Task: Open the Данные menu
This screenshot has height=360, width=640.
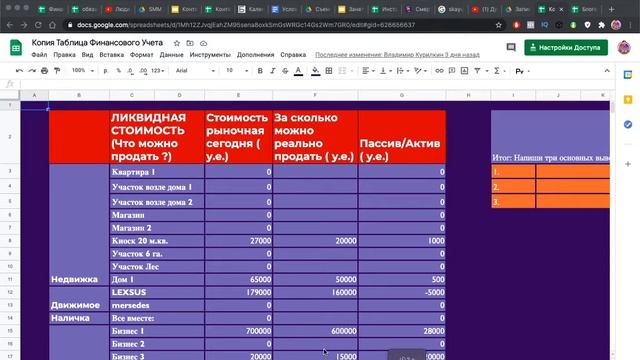Action: point(171,54)
